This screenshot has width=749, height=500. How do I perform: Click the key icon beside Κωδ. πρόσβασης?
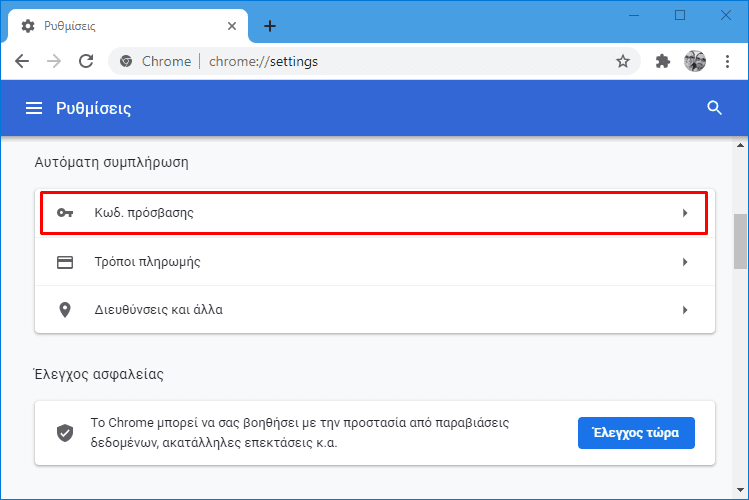65,213
